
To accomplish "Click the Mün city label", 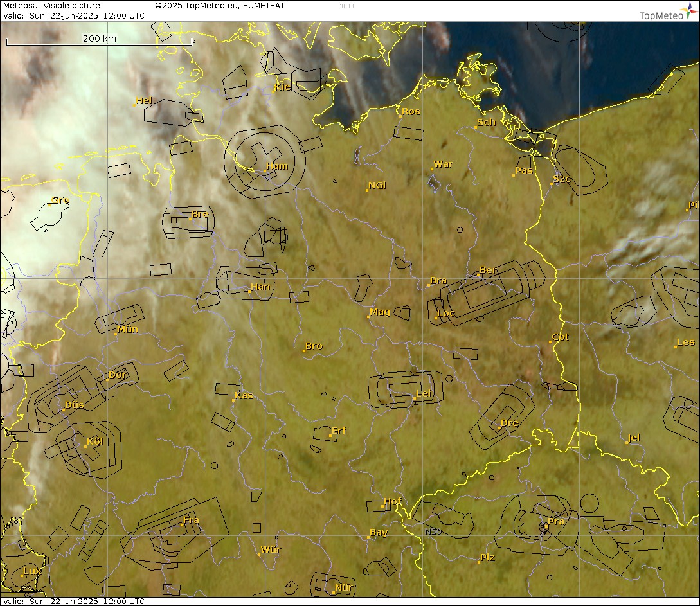I will [128, 329].
